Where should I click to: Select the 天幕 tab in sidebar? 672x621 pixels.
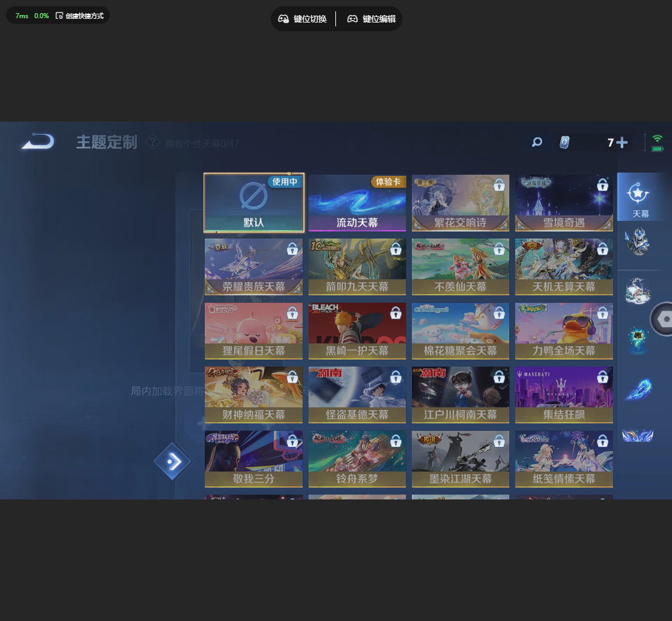point(641,197)
